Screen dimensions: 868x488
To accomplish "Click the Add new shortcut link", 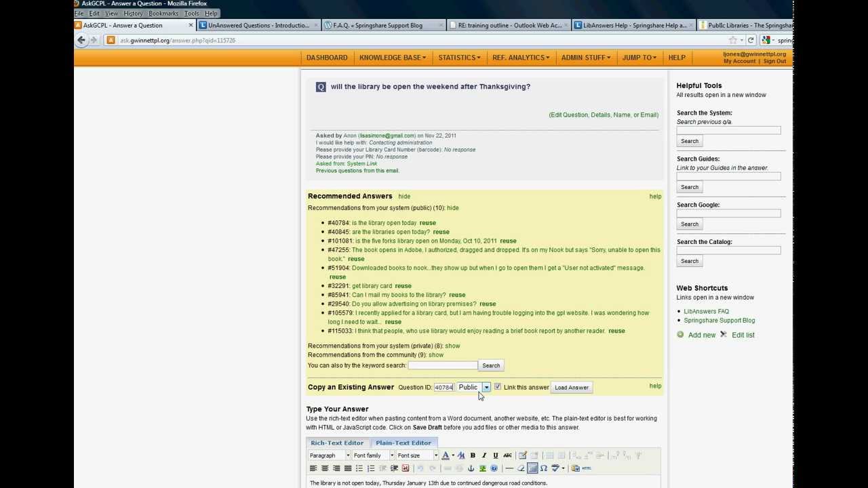I will (702, 335).
